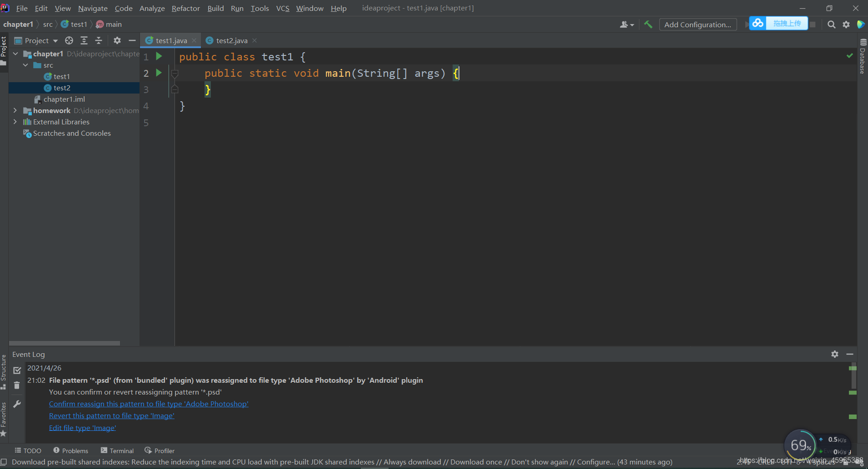Click the green Build Project hammer icon
The height and width of the screenshot is (469, 868).
[x=648, y=25]
